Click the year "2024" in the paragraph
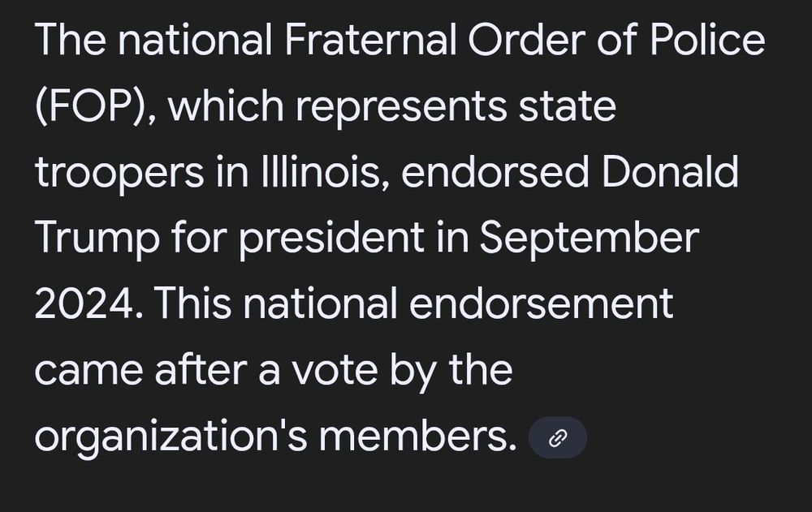812x512 pixels. 85,304
